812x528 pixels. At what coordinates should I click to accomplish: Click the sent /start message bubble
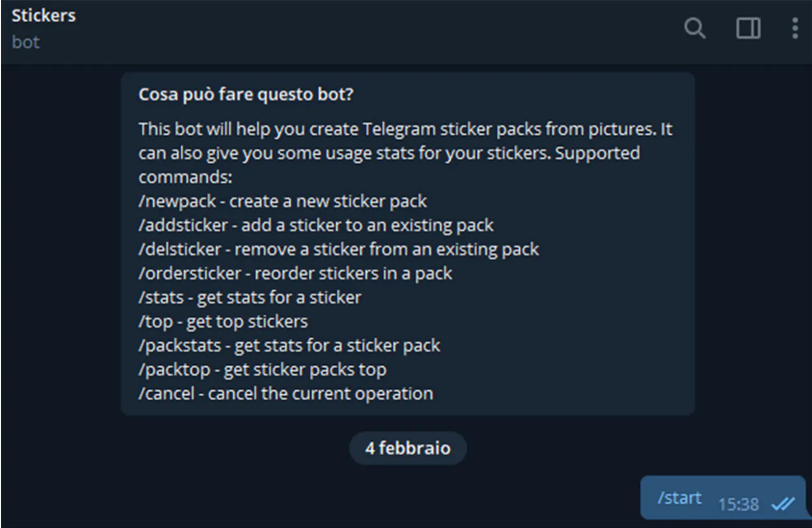tap(680, 499)
